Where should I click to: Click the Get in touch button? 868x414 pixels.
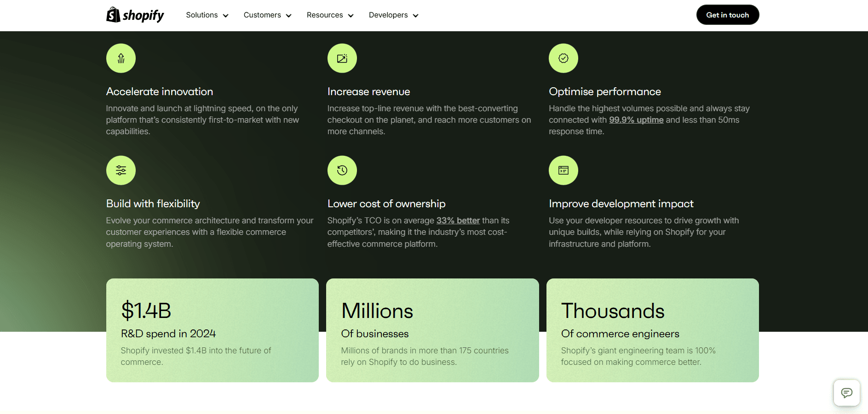(x=728, y=15)
